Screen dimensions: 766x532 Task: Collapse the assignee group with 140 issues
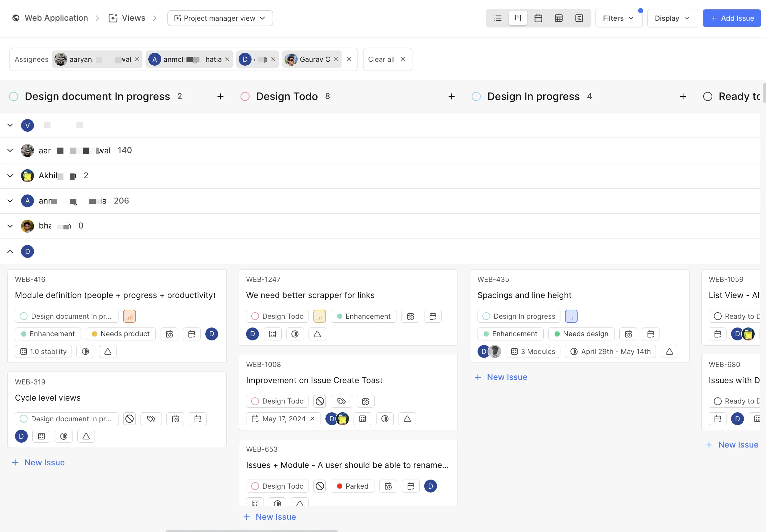click(x=10, y=150)
